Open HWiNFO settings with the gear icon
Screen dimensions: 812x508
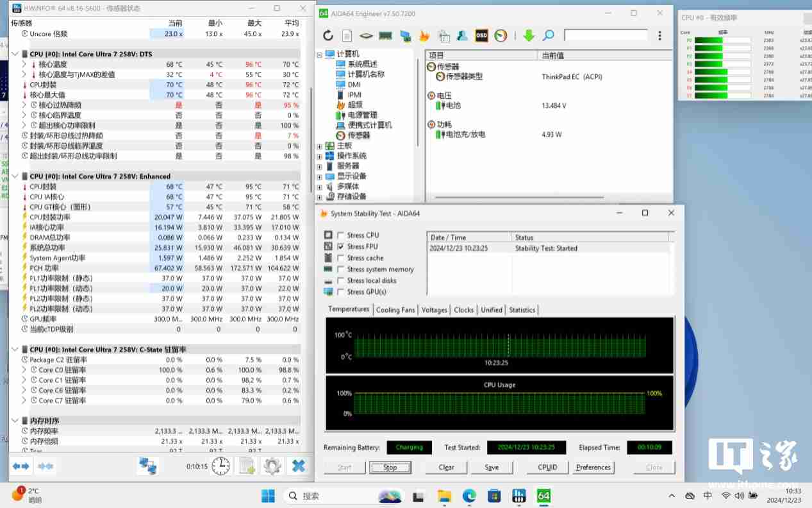coord(272,466)
